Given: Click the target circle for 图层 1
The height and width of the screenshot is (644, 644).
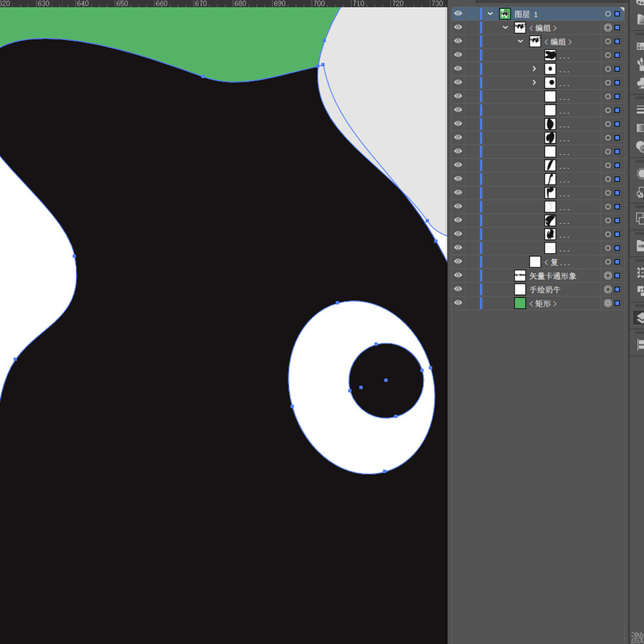Looking at the screenshot, I should tap(608, 14).
